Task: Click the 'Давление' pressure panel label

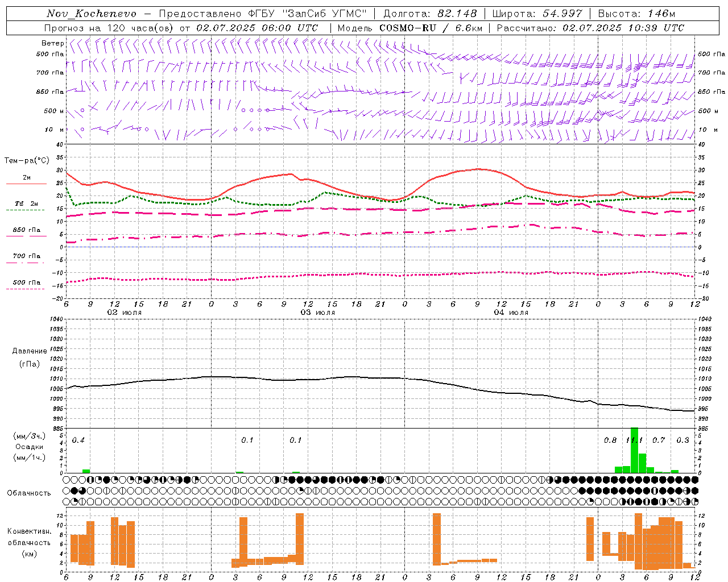Action: pos(30,351)
